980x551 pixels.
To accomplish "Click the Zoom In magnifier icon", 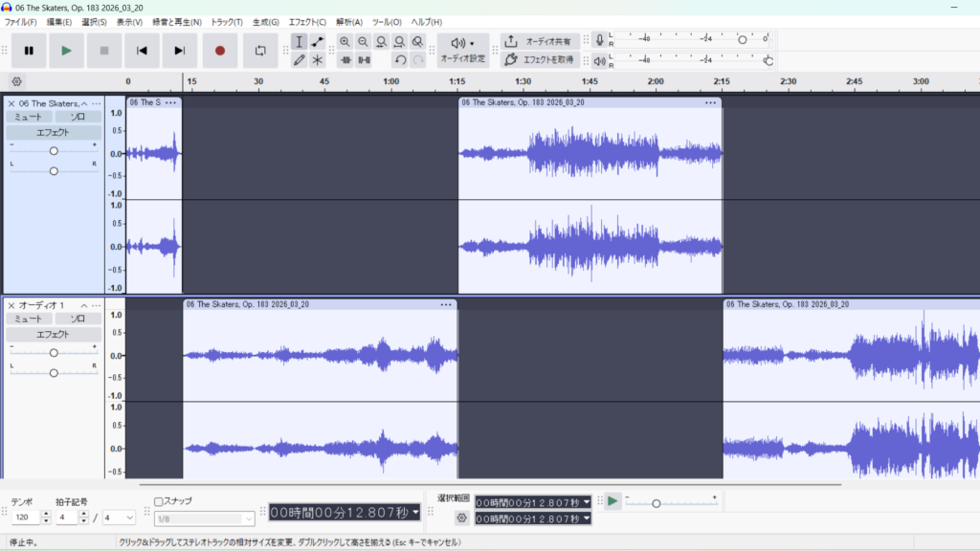I will (345, 42).
